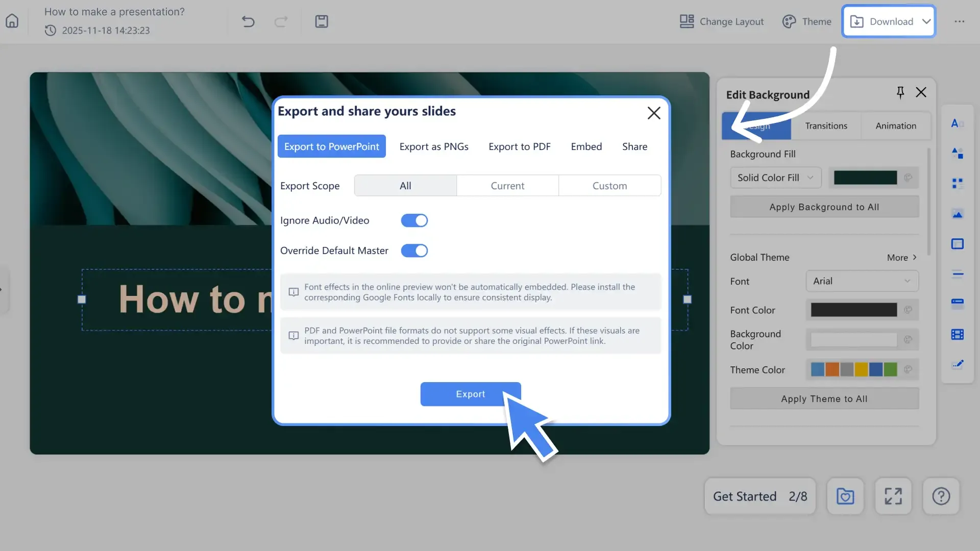The image size is (980, 551).
Task: Open the presentation fullscreen icon
Action: 893,496
